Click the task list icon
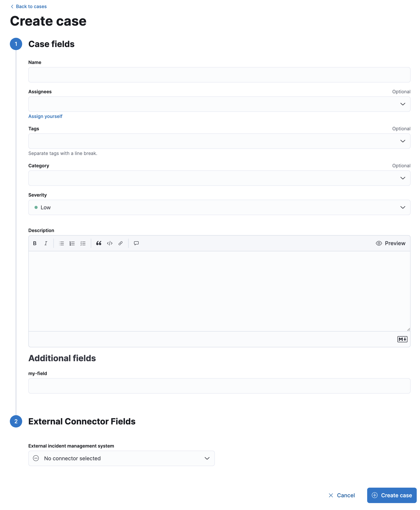Image resolution: width=420 pixels, height=510 pixels. [83, 243]
